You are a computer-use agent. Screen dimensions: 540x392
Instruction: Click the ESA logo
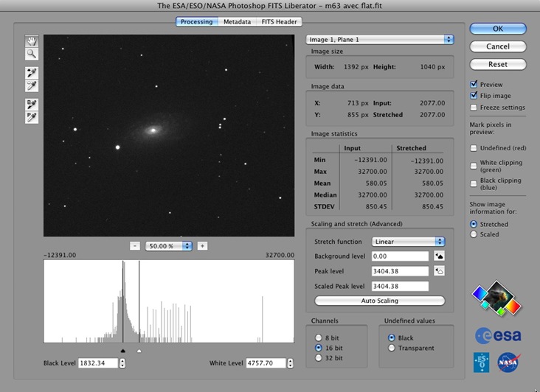pyautogui.click(x=498, y=335)
